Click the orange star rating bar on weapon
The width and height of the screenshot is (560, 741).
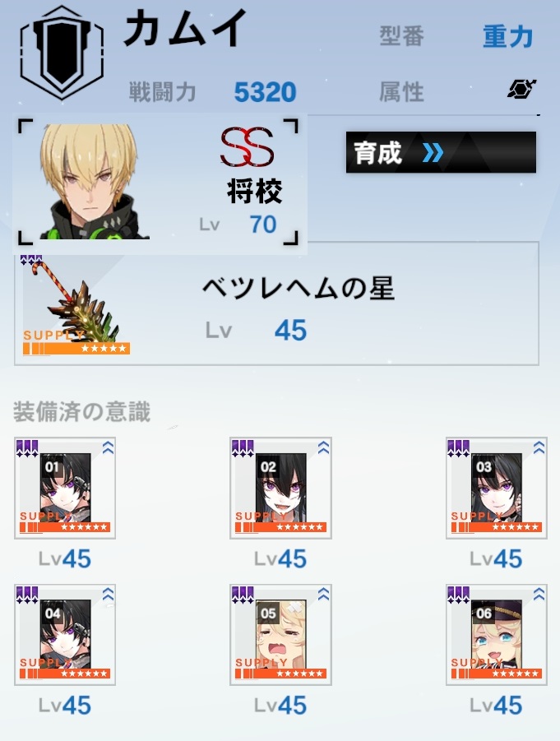76,348
